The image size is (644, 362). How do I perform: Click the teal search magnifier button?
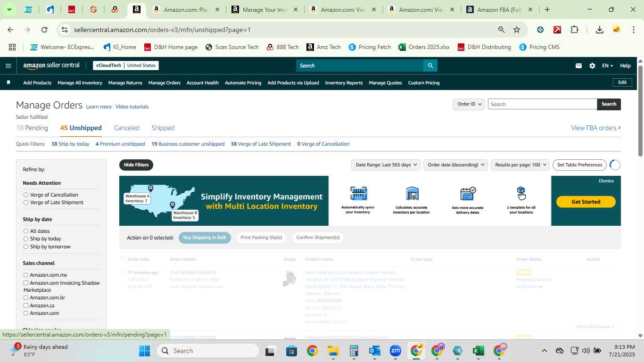click(430, 66)
